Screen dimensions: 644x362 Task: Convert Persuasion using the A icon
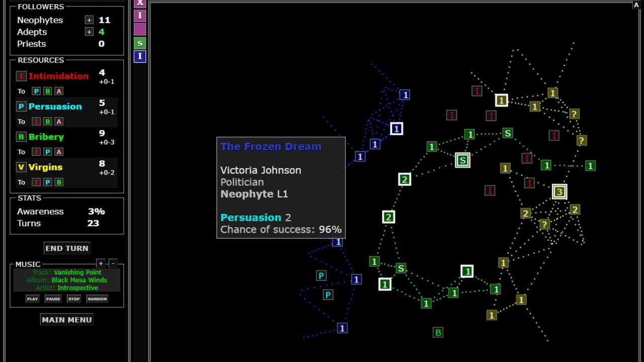click(x=59, y=121)
